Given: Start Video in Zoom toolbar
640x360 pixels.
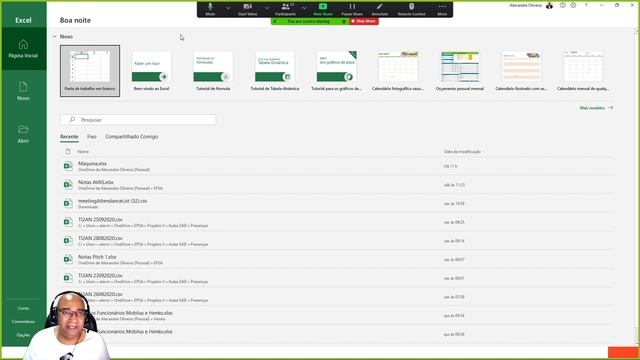Looking at the screenshot, I should 247,9.
